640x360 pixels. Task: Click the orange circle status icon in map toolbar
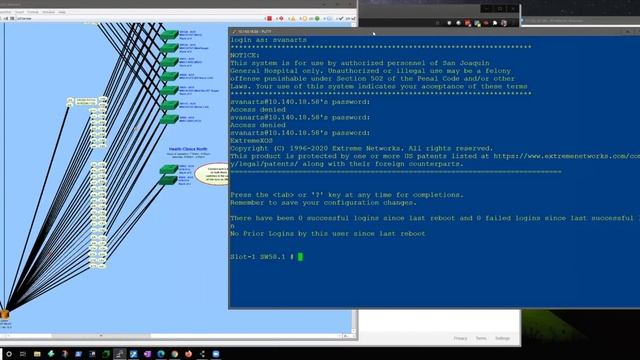pos(304,18)
